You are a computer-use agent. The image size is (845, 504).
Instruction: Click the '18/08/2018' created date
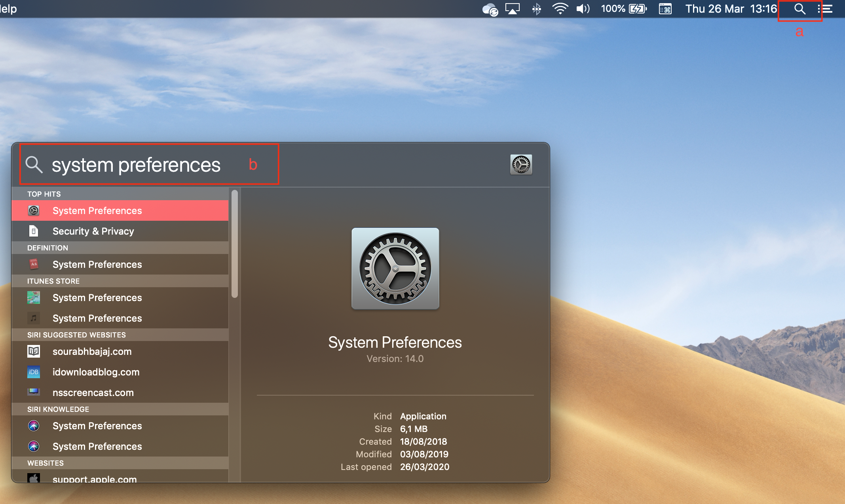(423, 441)
